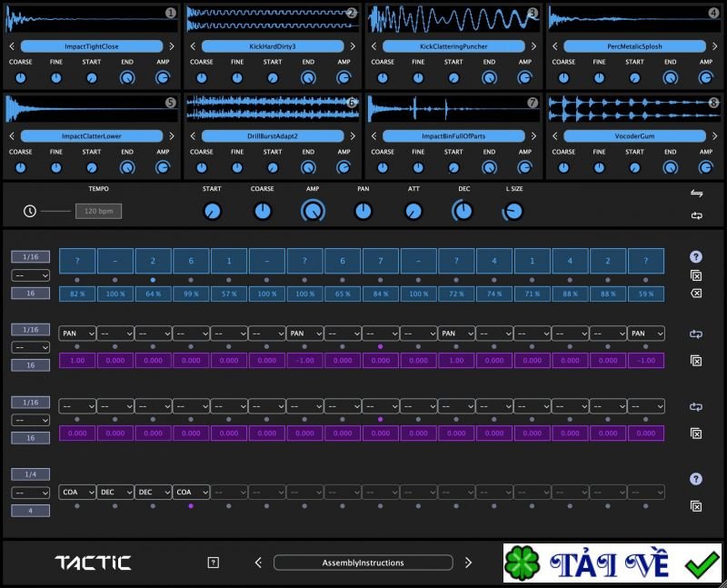
Task: Click the global AMP knob
Action: pos(313,211)
